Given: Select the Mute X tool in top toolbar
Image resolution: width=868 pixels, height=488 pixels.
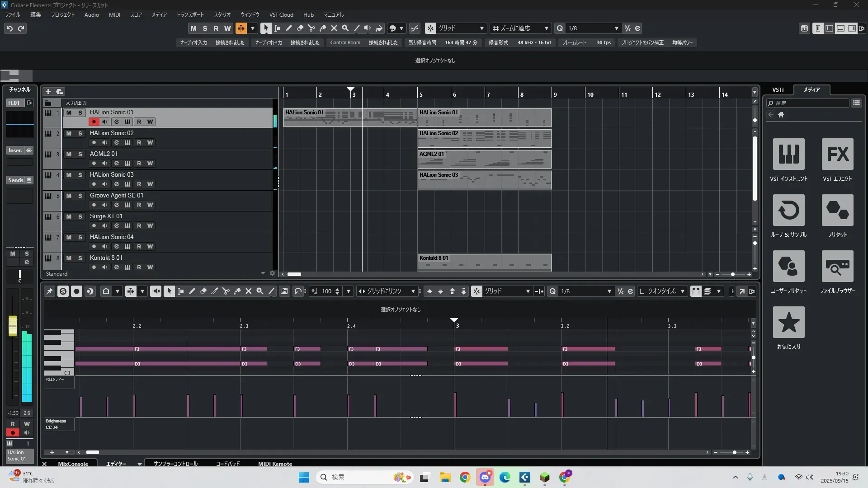Looking at the screenshot, I should [334, 28].
